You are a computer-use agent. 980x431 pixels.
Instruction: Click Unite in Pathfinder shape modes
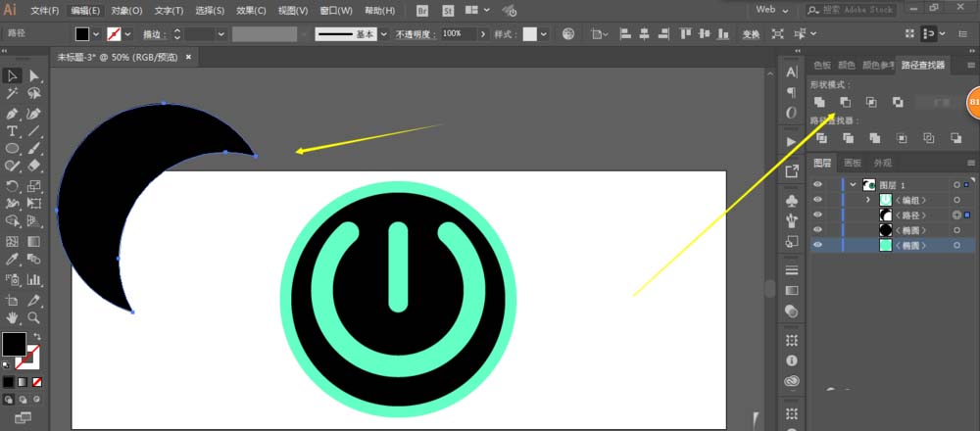click(819, 103)
